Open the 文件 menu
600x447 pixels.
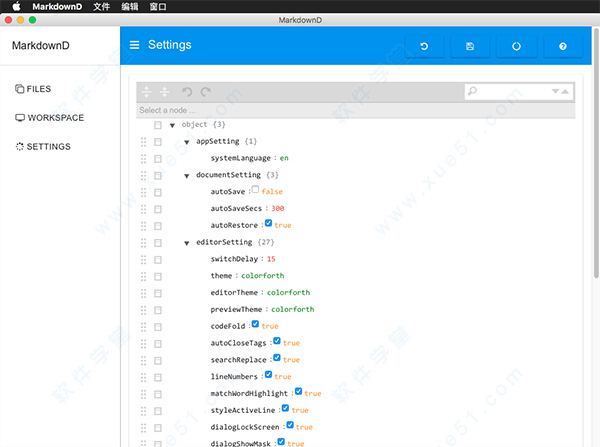point(101,7)
